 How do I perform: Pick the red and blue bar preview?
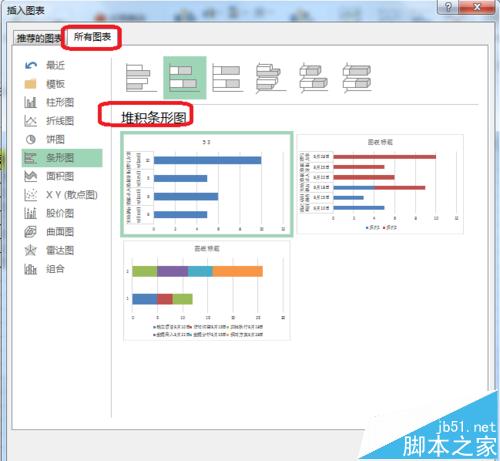(380, 184)
